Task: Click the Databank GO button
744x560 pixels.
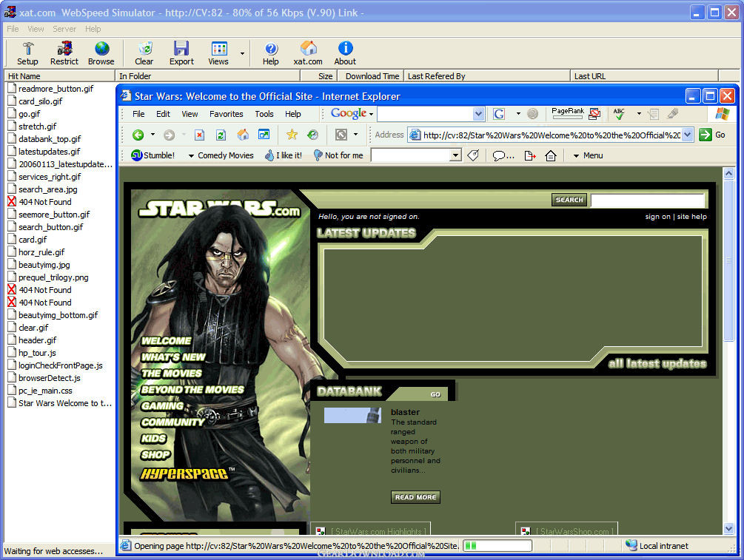Action: click(435, 394)
